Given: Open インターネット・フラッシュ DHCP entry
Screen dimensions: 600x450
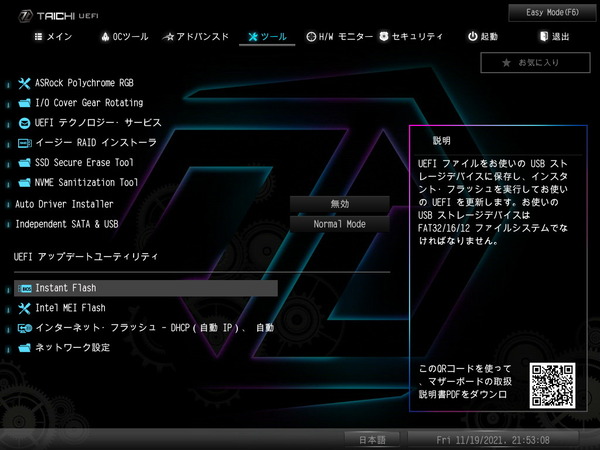Looking at the screenshot, I should (154, 328).
